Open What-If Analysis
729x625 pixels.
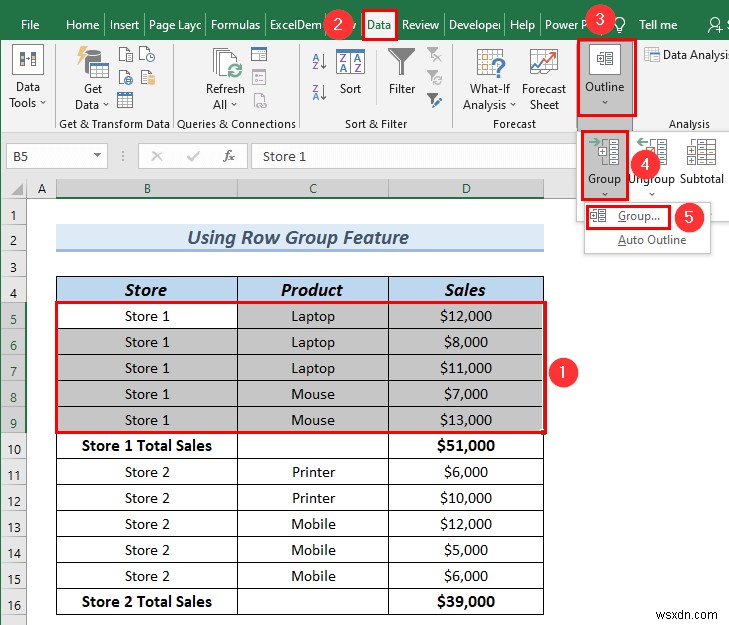click(x=490, y=80)
